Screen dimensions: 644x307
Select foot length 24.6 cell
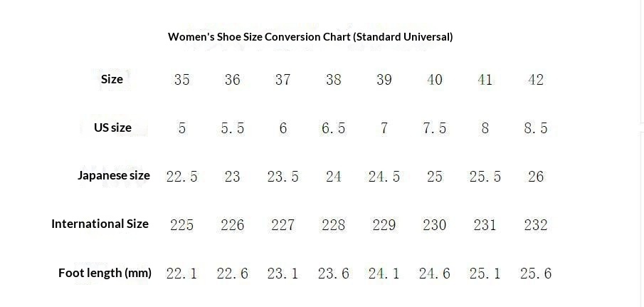click(x=435, y=274)
